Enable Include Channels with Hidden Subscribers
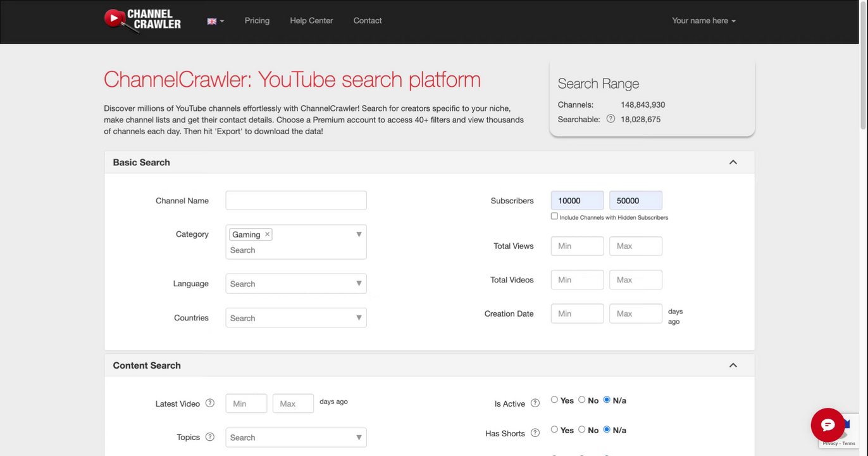Screen dimensions: 868x456 554,217
